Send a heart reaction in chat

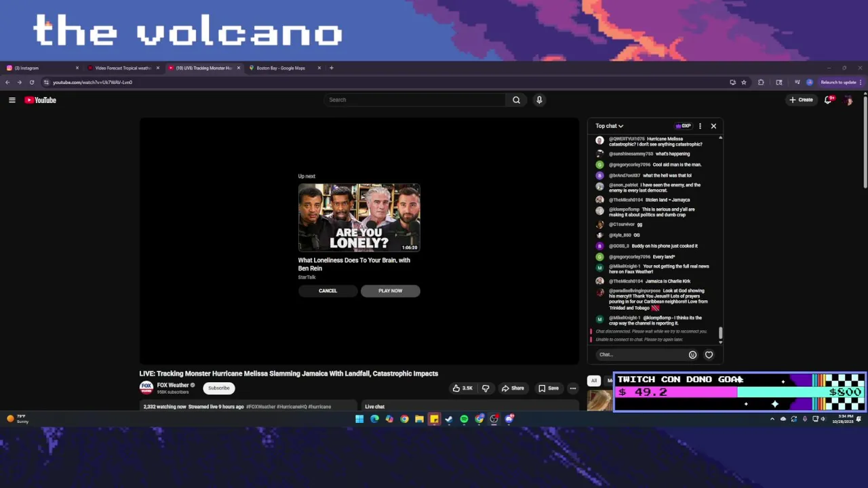coord(709,354)
